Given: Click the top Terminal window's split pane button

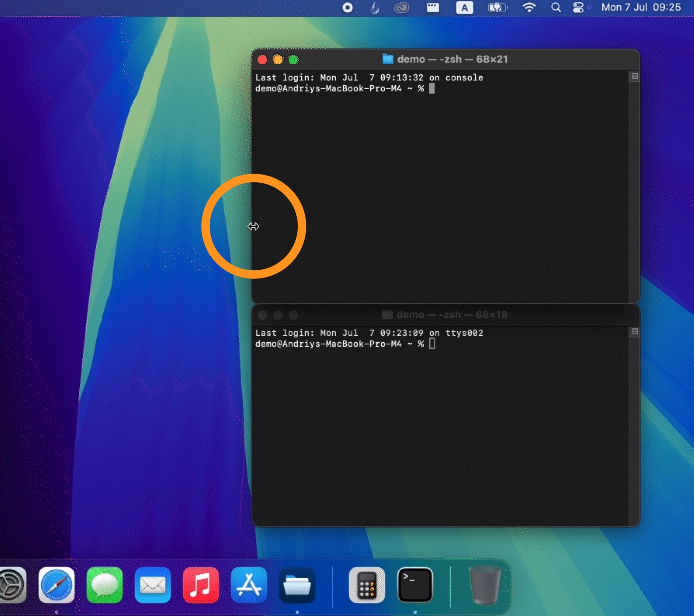Looking at the screenshot, I should click(x=635, y=76).
